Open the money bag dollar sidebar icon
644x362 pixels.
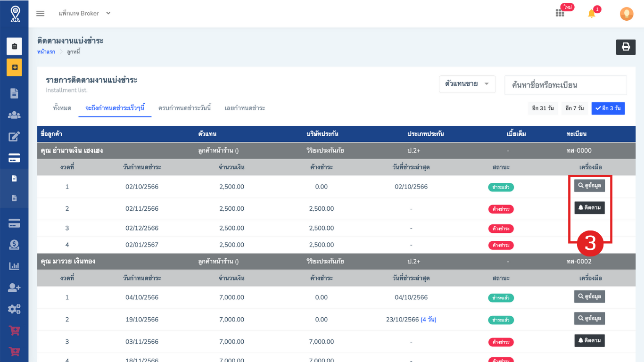[14, 245]
